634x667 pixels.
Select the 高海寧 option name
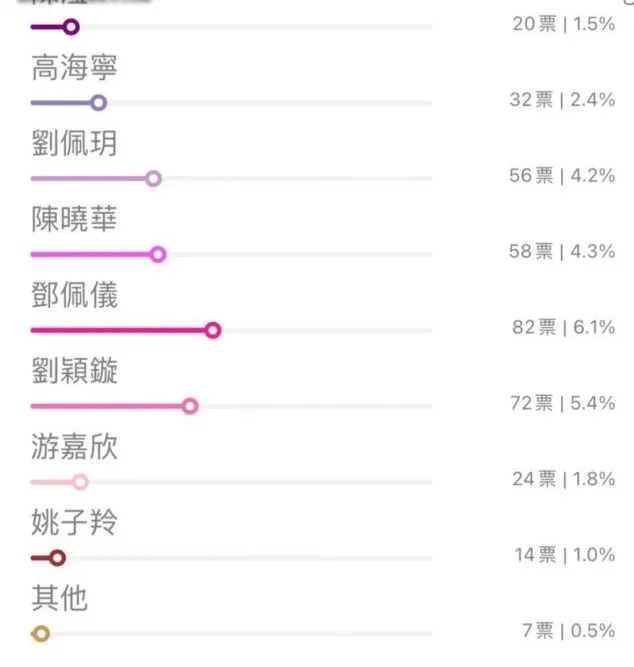coord(74,69)
